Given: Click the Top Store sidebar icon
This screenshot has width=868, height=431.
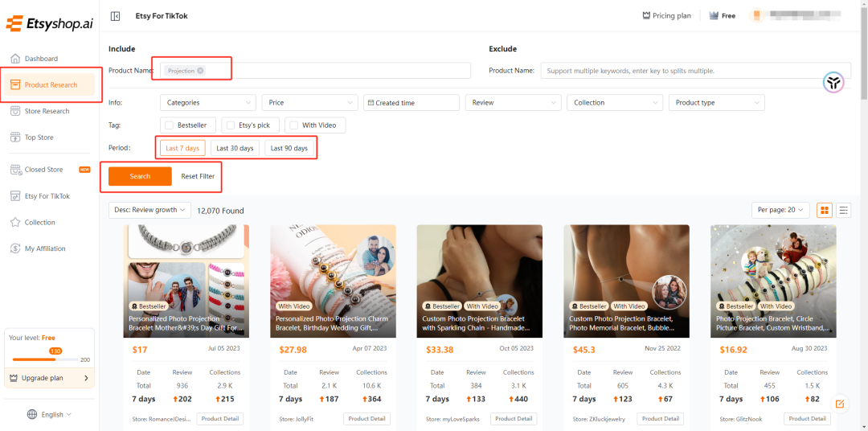Looking at the screenshot, I should pyautogui.click(x=15, y=138).
